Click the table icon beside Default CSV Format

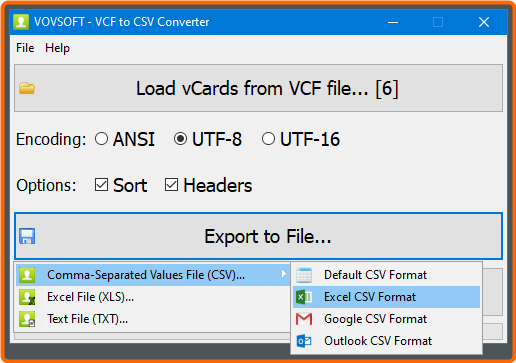[x=304, y=275]
